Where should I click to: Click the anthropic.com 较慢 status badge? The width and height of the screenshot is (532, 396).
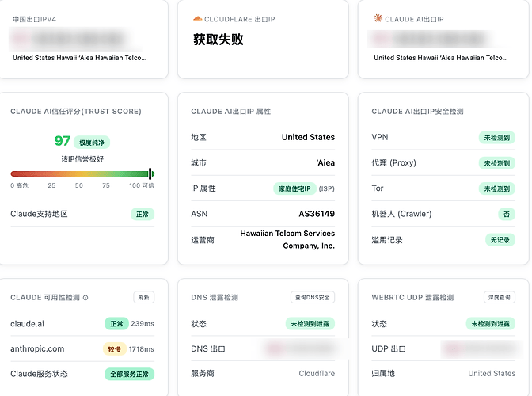tap(114, 349)
